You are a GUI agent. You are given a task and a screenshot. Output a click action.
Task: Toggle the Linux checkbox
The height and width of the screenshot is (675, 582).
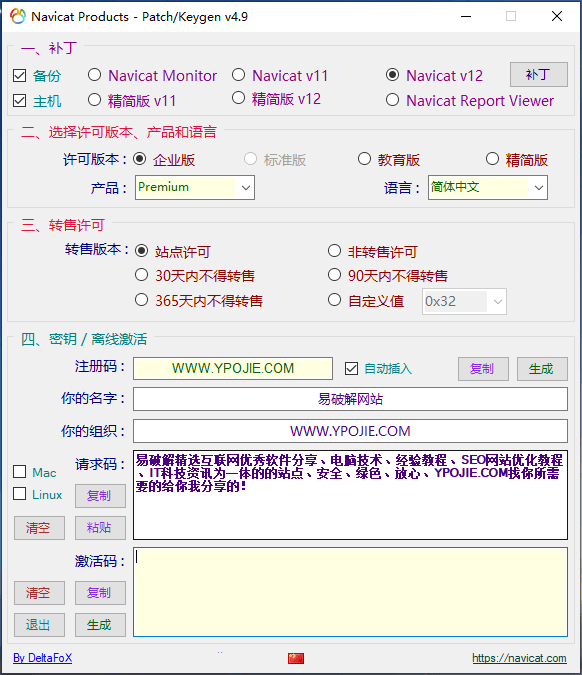(x=19, y=494)
